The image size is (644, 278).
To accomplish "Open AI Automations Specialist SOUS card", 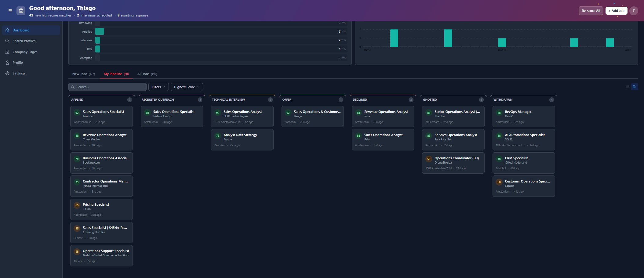I will click(524, 140).
